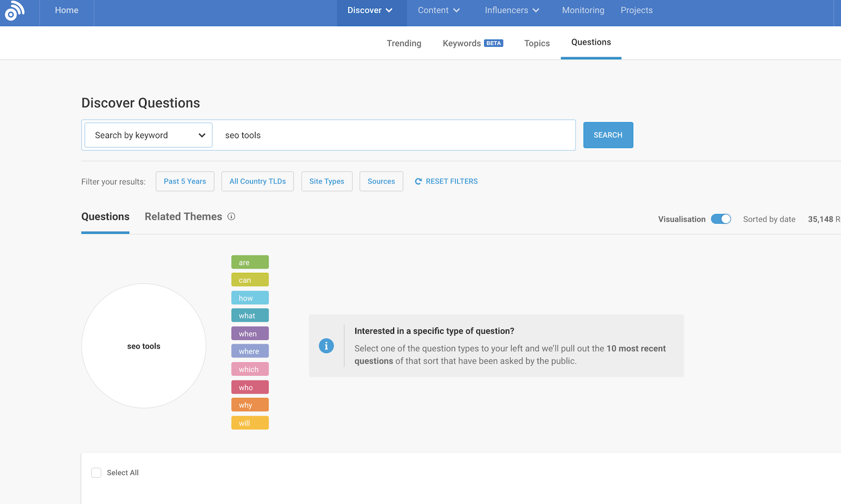Screen dimensions: 841x504
Task: Switch to the Keywords tab
Action: click(x=462, y=43)
